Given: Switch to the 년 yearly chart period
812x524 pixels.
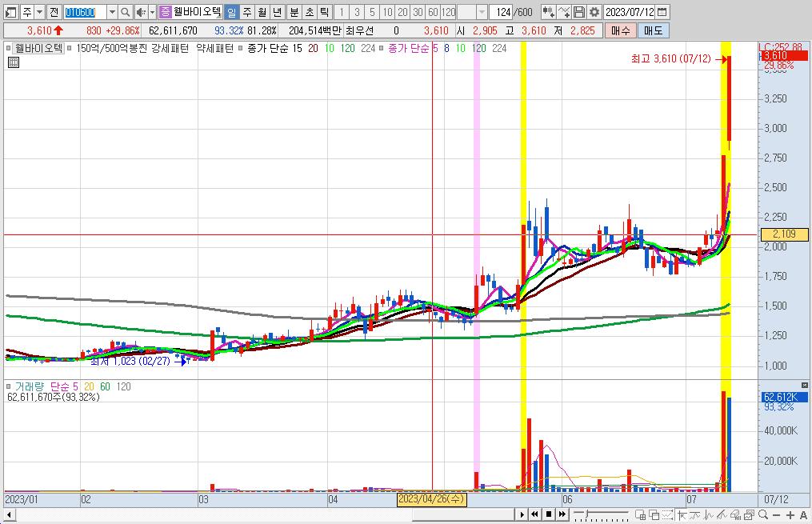Looking at the screenshot, I should [x=277, y=12].
